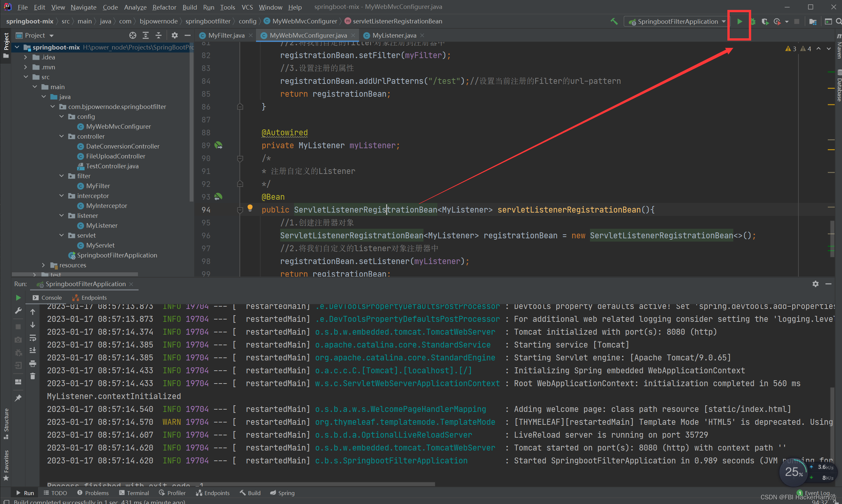This screenshot has width=842, height=504.
Task: Open the SpringbootFilterApplication run configuration dropdown
Action: pos(677,21)
